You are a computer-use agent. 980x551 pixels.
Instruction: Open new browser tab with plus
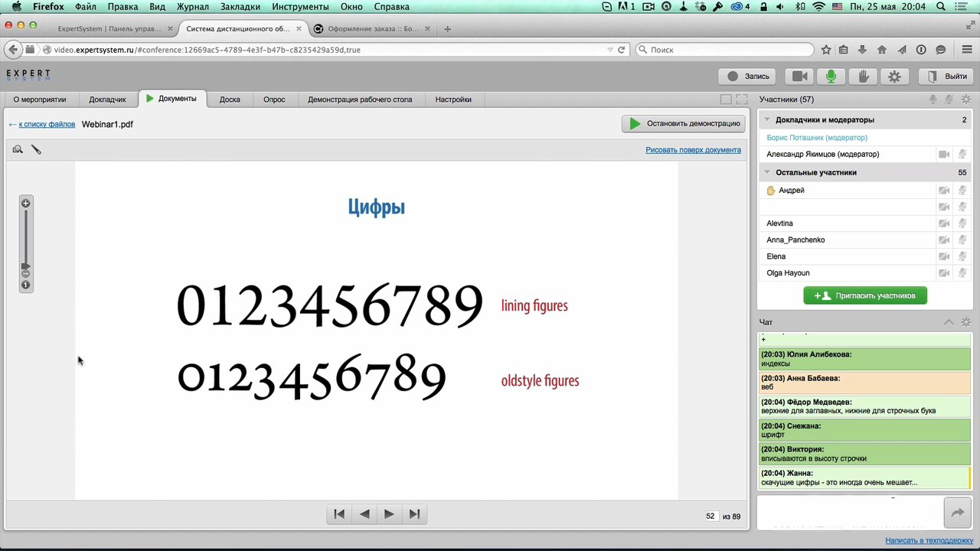click(447, 29)
